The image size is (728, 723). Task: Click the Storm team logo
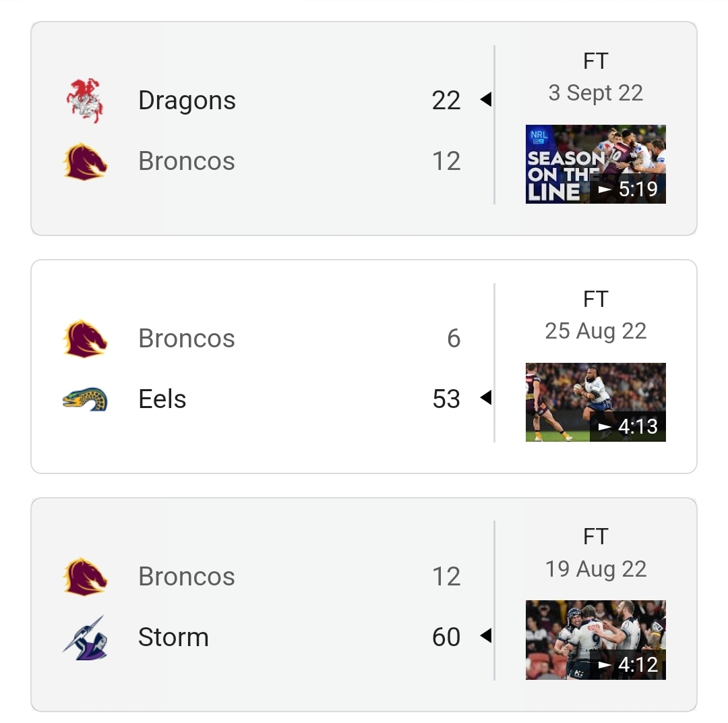point(84,637)
